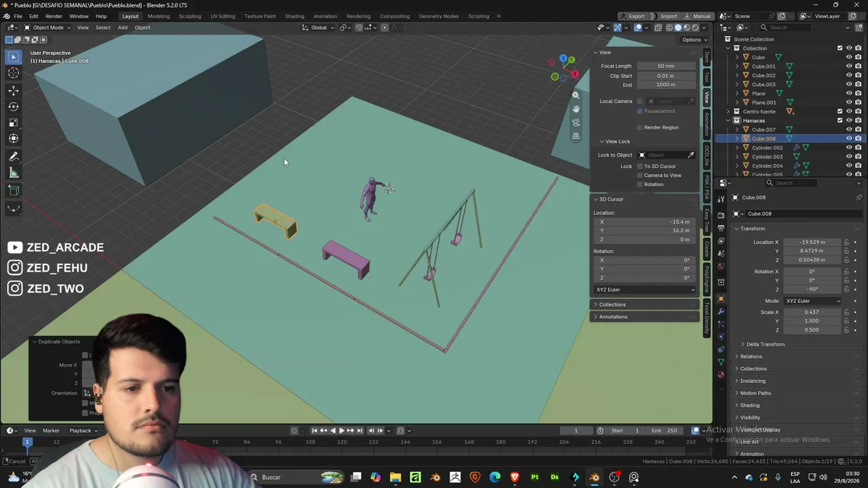Toggle camera view with camera gizmo icon
This screenshot has width=868, height=488.
click(576, 123)
